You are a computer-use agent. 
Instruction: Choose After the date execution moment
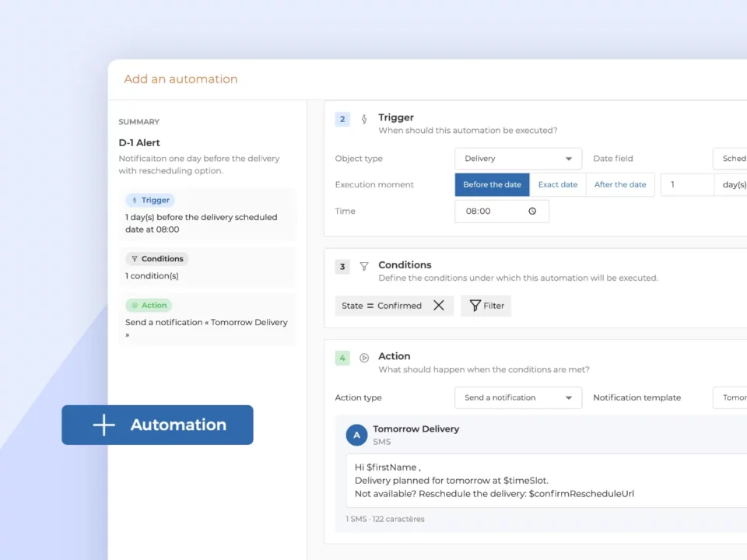pos(620,185)
